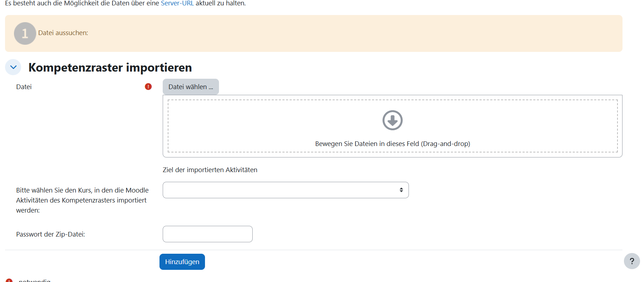Click the 'Datei aussuchen:' step label

(x=63, y=33)
